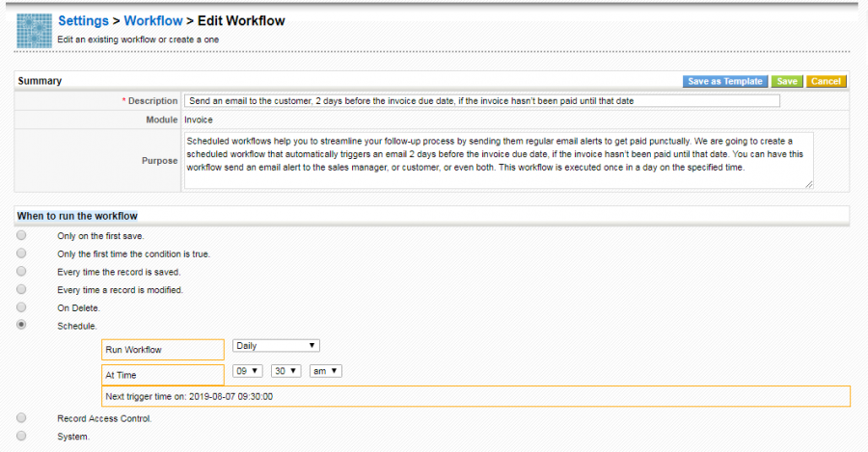Screen dimensions: 868x452
Task: Select the System radio option
Action: click(21, 437)
